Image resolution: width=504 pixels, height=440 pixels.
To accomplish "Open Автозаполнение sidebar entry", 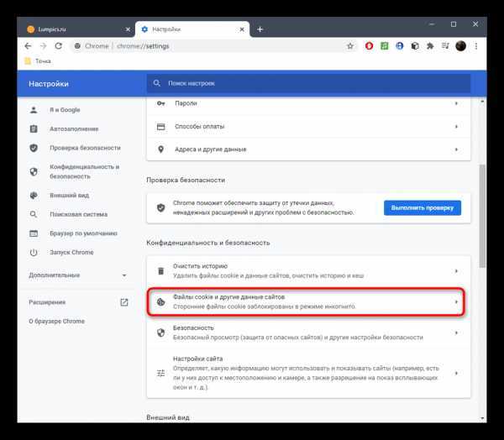I will coord(74,128).
